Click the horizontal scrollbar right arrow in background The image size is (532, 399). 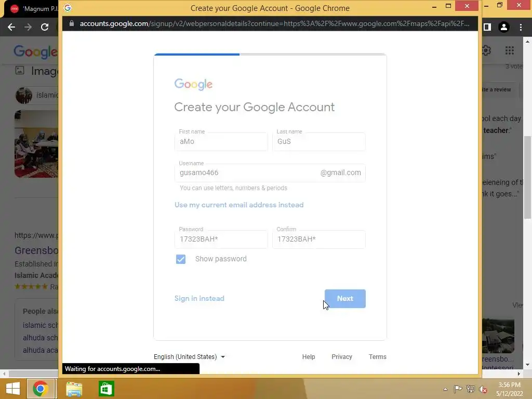tap(519, 374)
